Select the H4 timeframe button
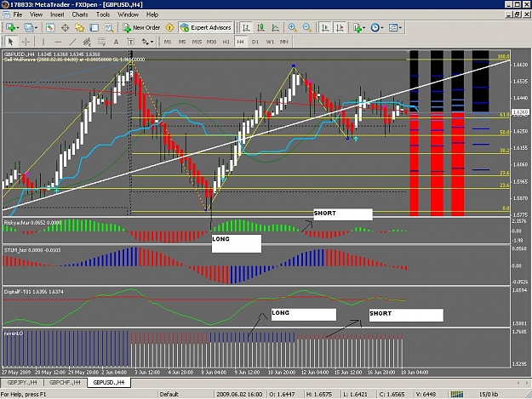The image size is (532, 399). pyautogui.click(x=240, y=42)
